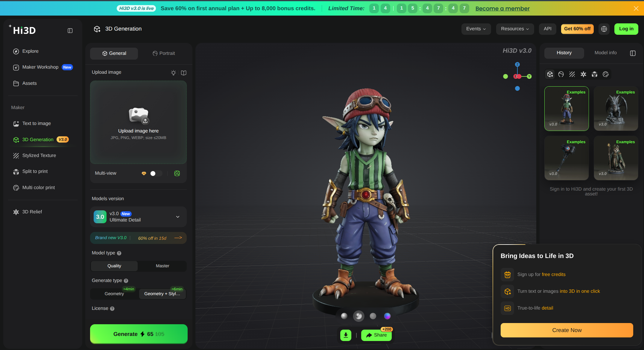644x350 pixels.
Task: Select the gray matte material swatch
Action: pyautogui.click(x=373, y=316)
